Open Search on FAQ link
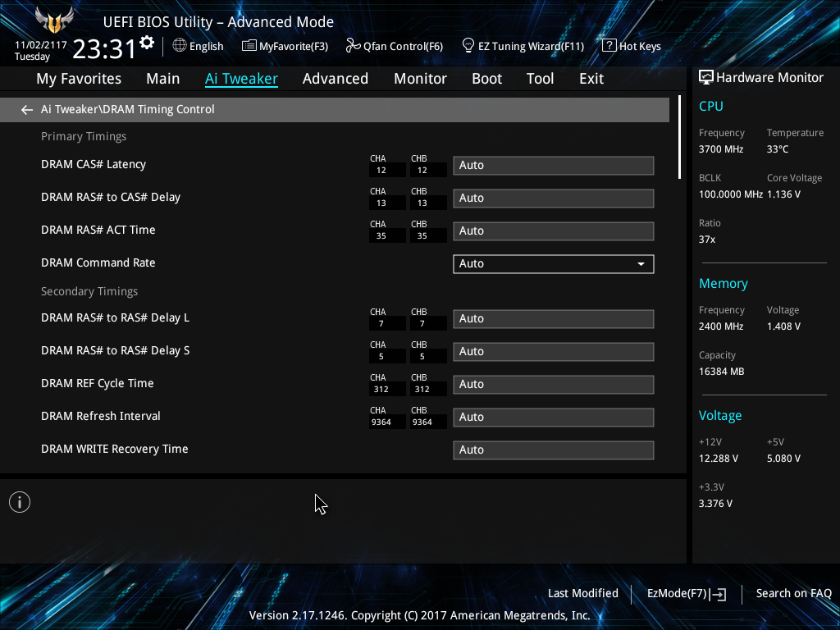The width and height of the screenshot is (840, 630). tap(793, 593)
